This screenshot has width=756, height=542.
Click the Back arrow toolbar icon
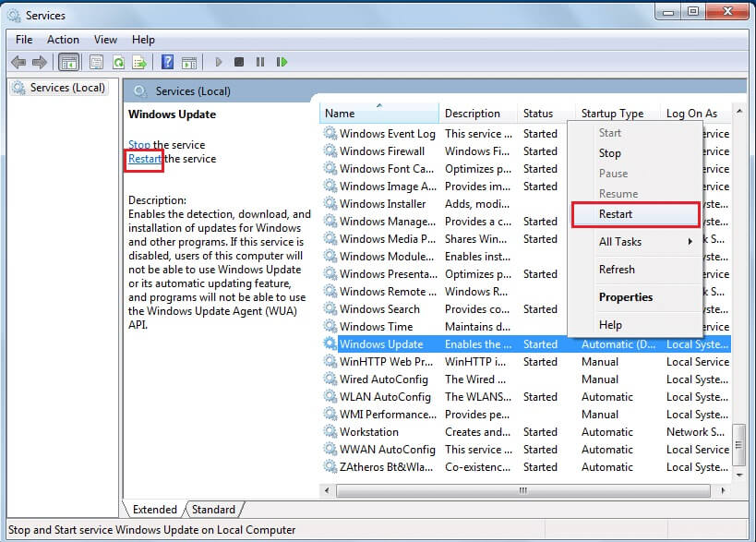[18, 62]
